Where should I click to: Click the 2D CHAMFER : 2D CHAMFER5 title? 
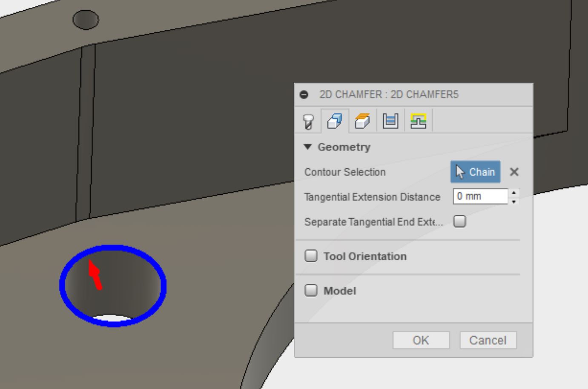click(389, 95)
